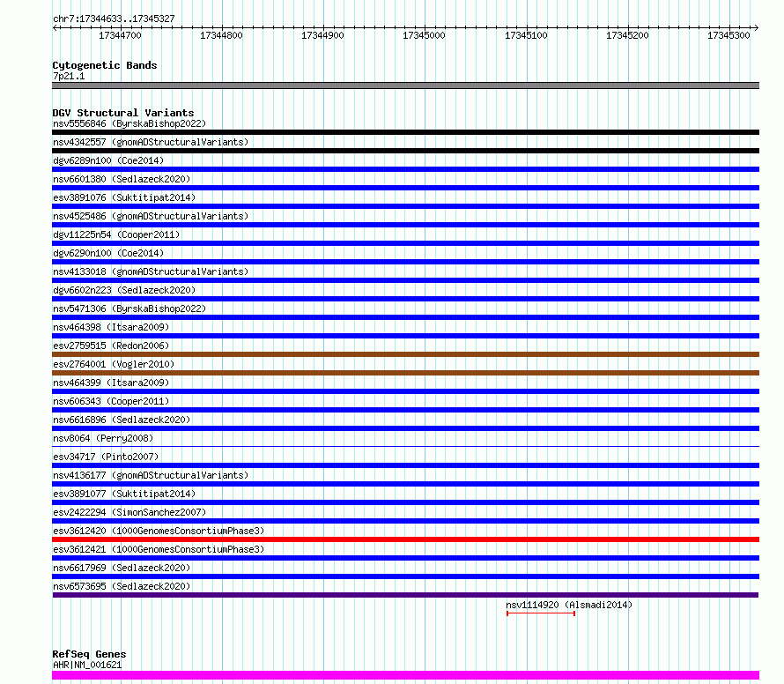784x684 pixels.
Task: Select the black nsv4342557 variant bar
Action: pos(405,151)
